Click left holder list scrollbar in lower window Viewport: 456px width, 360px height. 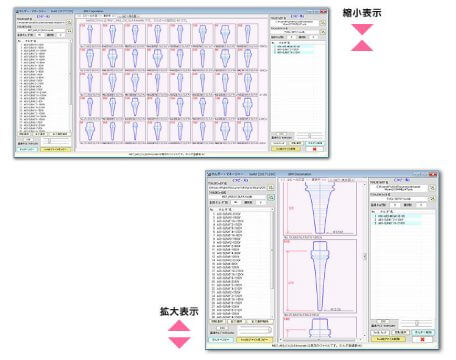point(273,263)
